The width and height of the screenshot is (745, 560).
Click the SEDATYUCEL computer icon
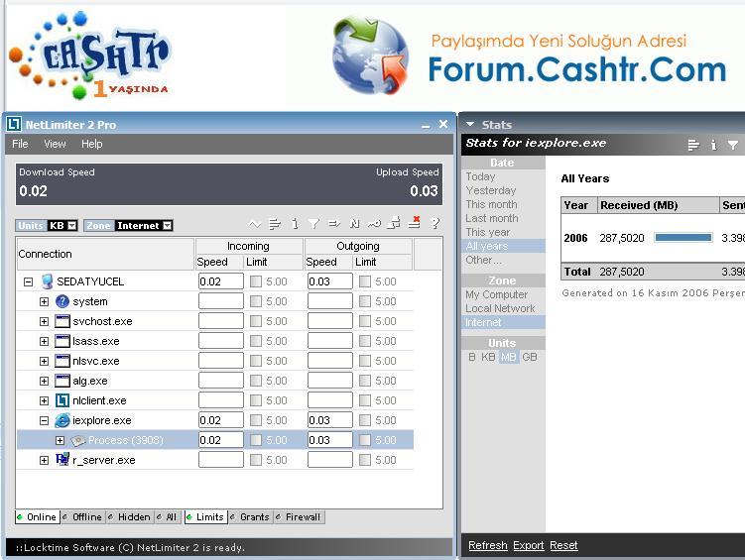[47, 281]
